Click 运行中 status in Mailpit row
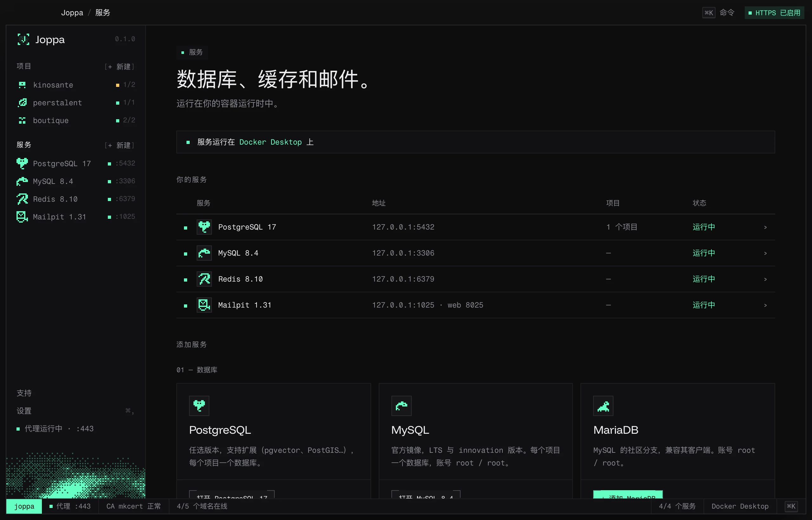This screenshot has height=520, width=812. [x=704, y=305]
